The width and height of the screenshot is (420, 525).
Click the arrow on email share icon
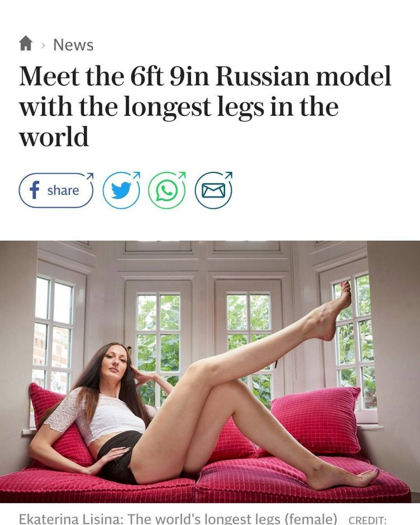tap(228, 175)
